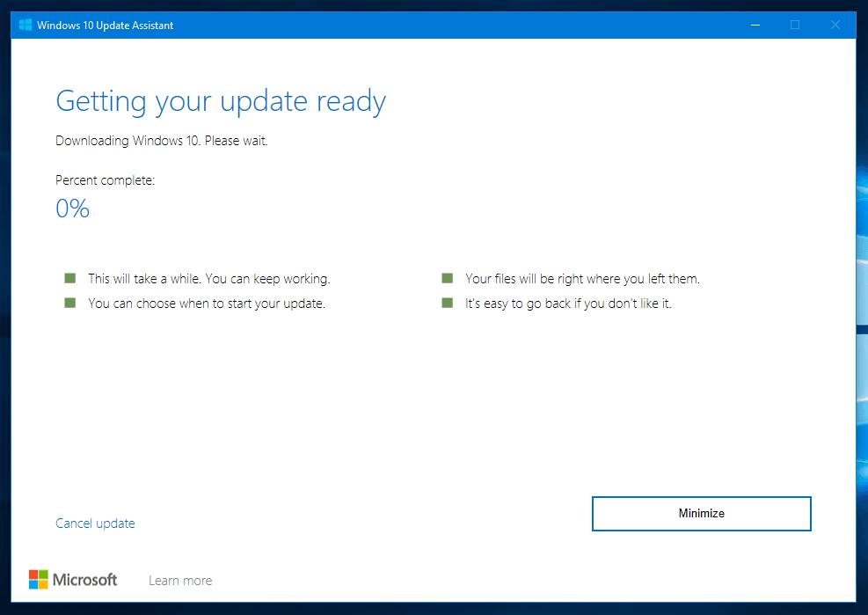Click the 'Windows 10 Update Assistant' title
Screen dimensions: 868x615
[106, 26]
